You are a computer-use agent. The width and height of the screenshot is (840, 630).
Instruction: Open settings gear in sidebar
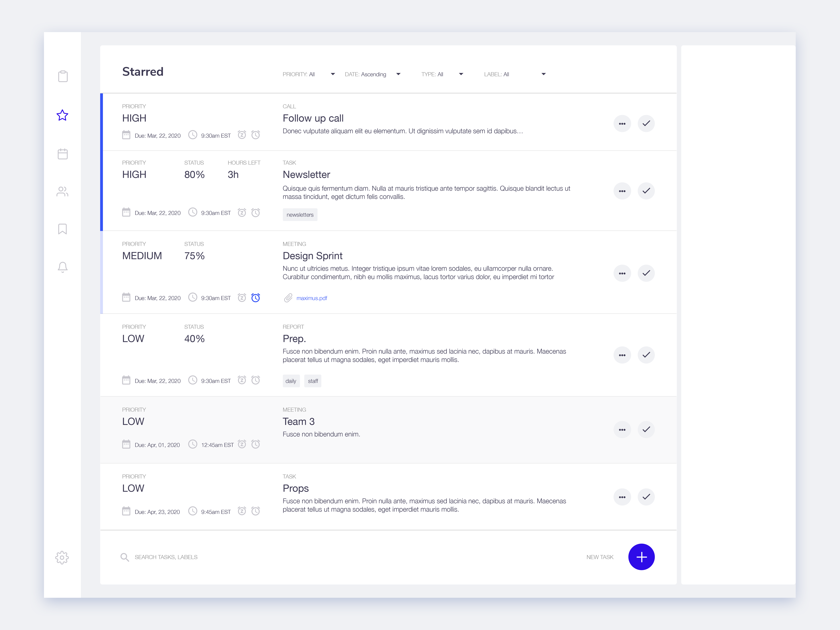(x=62, y=558)
